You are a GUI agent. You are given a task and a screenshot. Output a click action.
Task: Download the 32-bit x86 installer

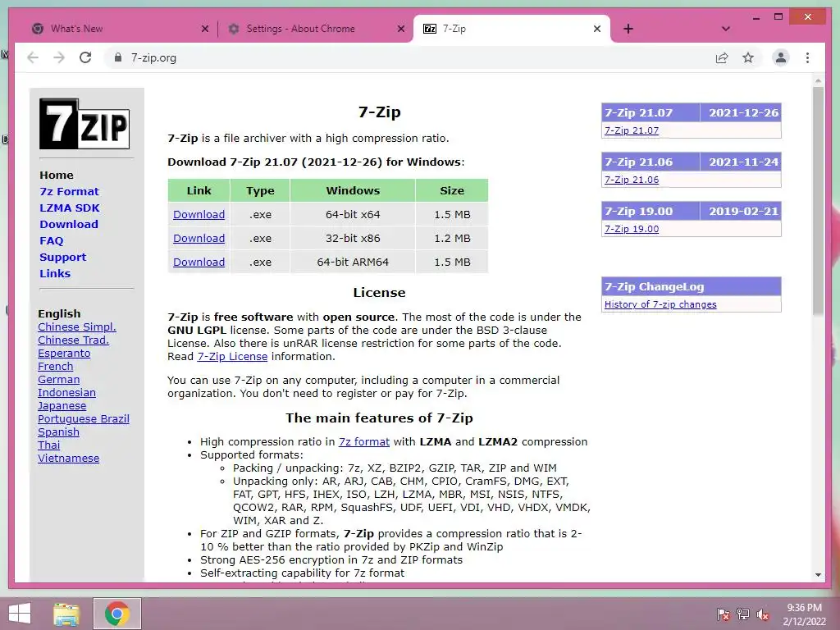point(199,239)
